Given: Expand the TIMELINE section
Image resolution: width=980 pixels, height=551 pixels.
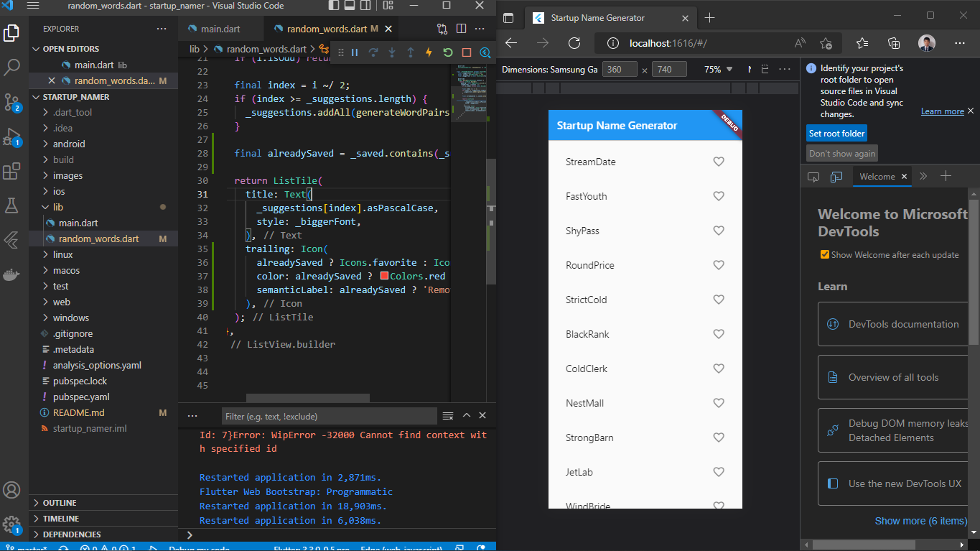Looking at the screenshot, I should pyautogui.click(x=103, y=519).
